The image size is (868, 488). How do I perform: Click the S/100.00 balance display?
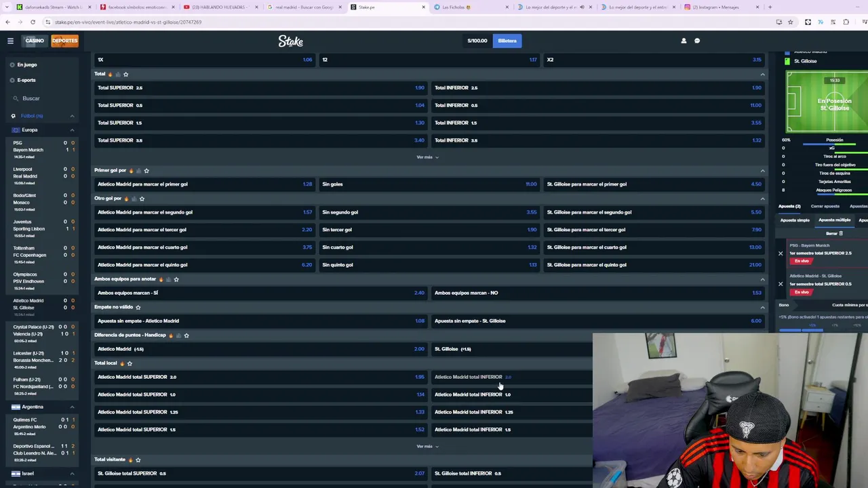point(477,41)
